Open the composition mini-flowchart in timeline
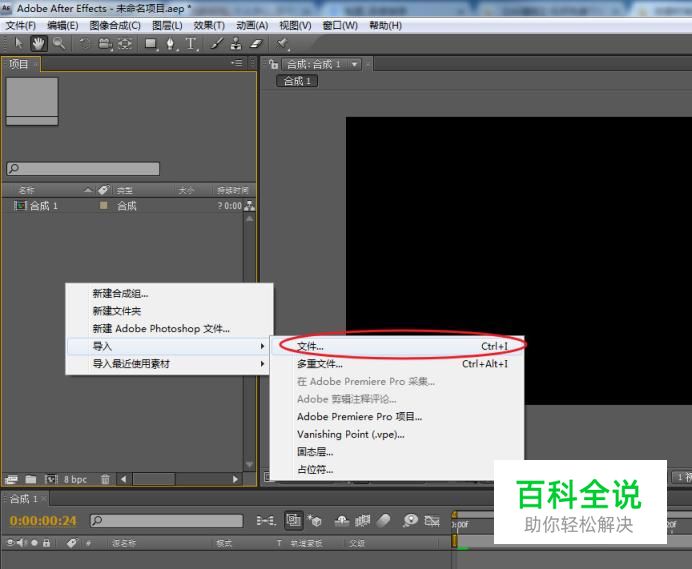The image size is (692, 569). 266,521
